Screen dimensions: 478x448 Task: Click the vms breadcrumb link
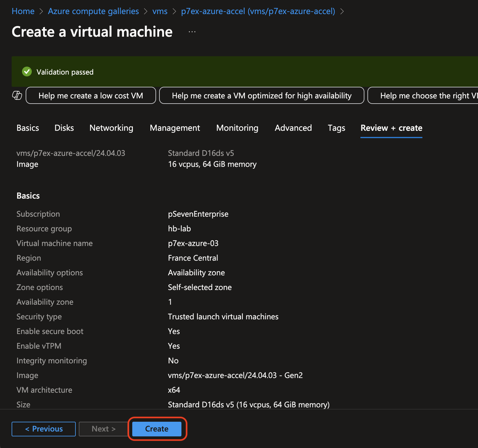(x=160, y=11)
